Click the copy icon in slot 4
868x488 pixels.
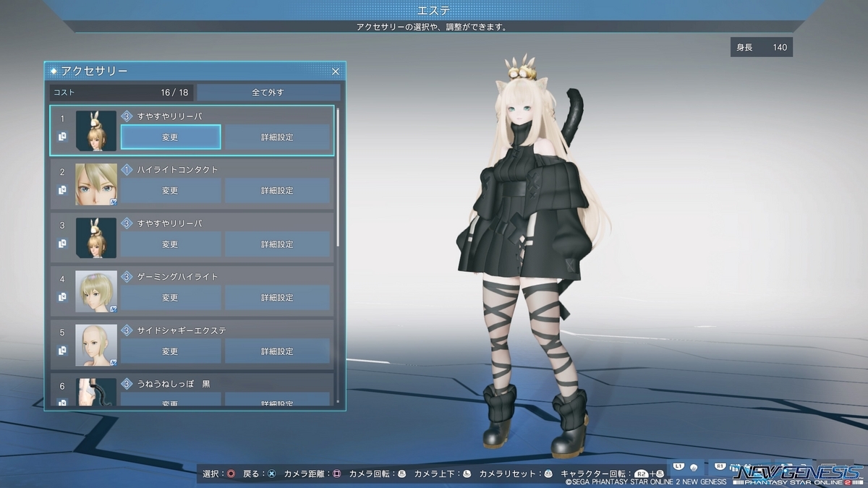tap(62, 297)
